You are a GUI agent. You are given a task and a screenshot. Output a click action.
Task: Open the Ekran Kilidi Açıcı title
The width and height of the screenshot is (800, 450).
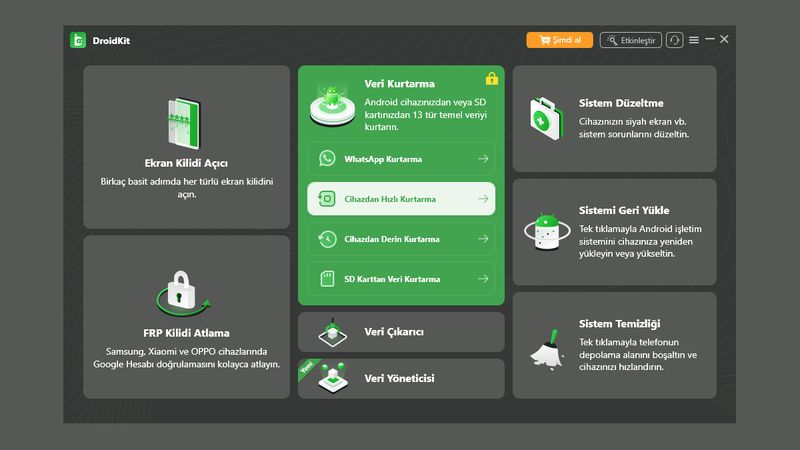(x=186, y=163)
